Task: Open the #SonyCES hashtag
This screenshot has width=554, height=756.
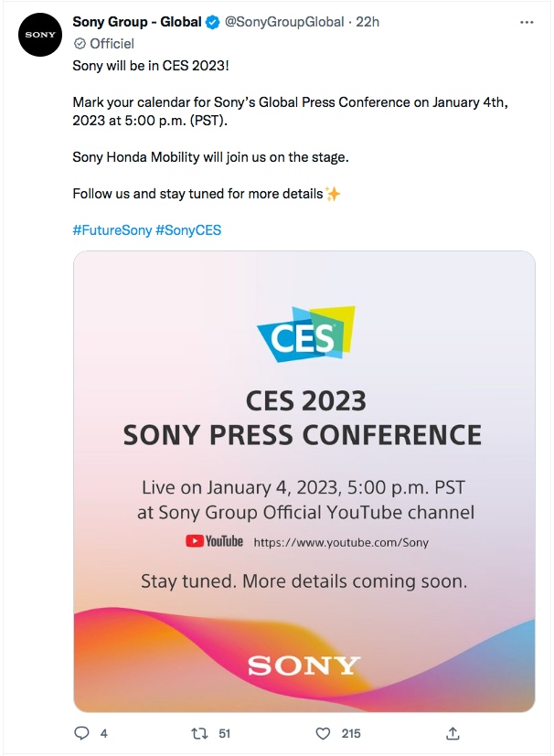Action: pos(188,230)
